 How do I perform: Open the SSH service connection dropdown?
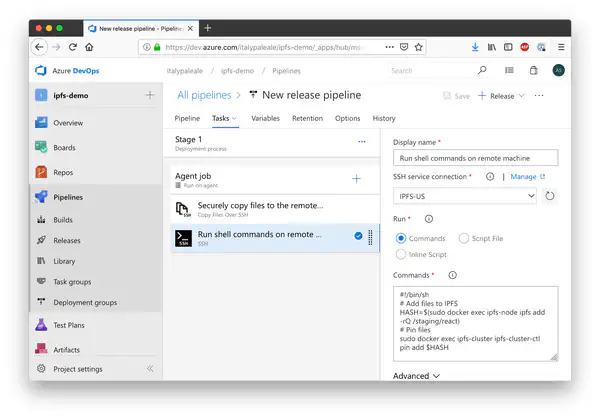[x=465, y=196]
